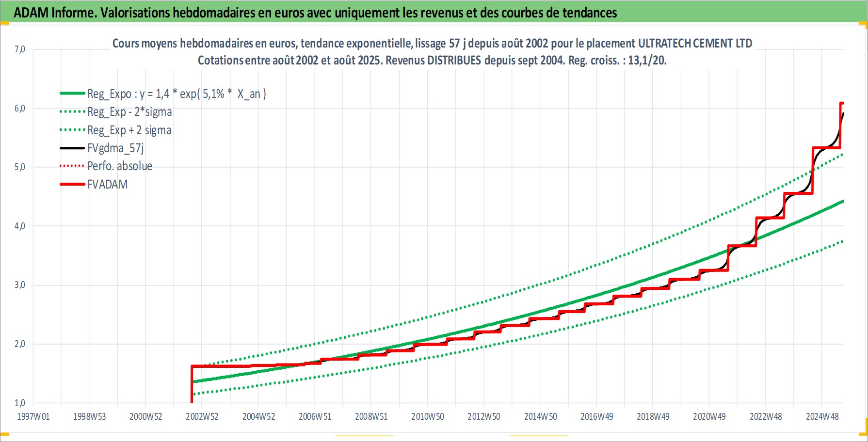Click the ADAM Informe header title
Screen dimensions: 868x442
tap(315, 13)
